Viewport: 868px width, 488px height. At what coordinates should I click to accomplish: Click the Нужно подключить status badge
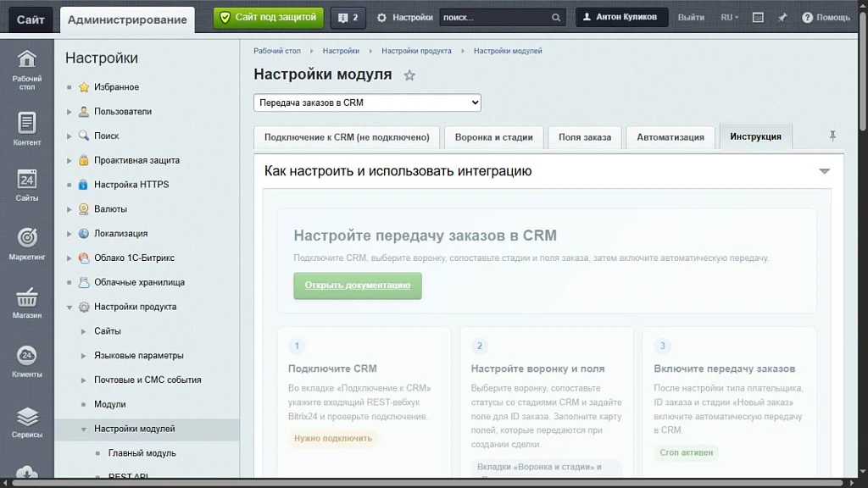point(333,438)
